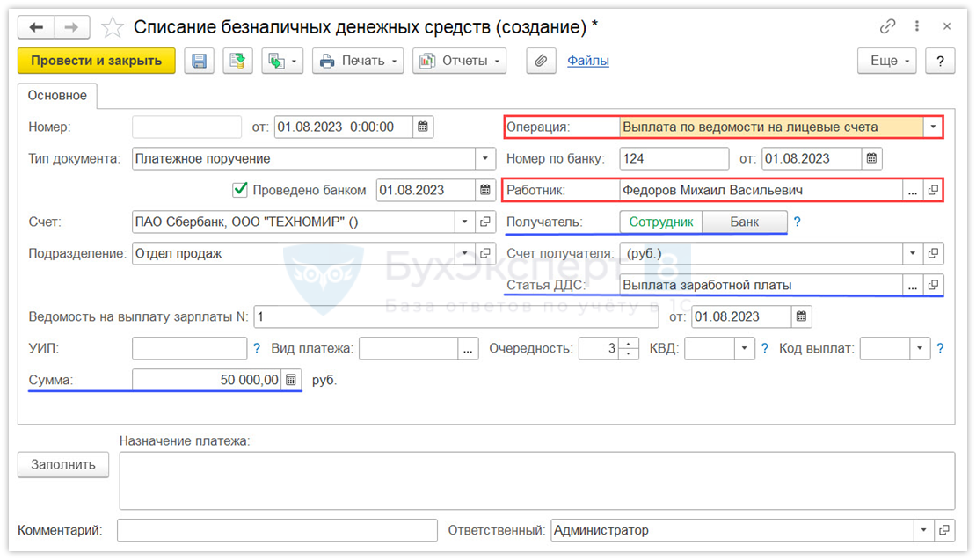Show help hint next to Код выплат

(x=941, y=348)
